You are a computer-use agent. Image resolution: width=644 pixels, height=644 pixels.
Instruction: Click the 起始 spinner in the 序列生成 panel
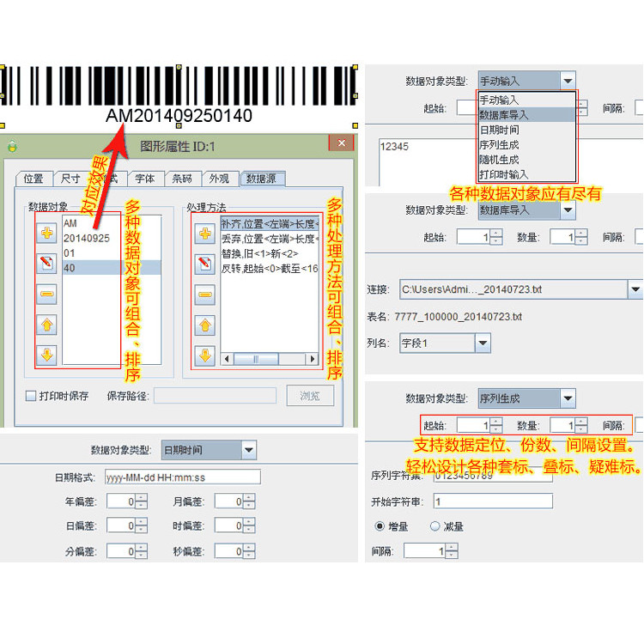click(479, 425)
